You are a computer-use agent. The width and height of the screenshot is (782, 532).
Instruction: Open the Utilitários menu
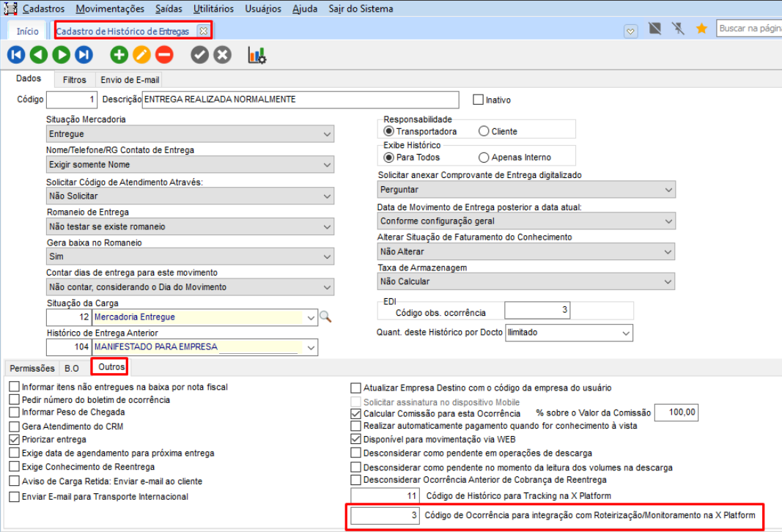click(x=213, y=9)
